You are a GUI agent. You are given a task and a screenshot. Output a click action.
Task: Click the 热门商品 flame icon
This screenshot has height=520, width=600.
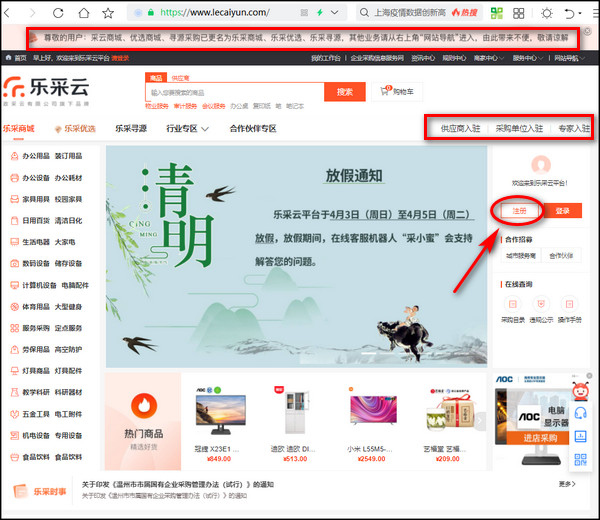[145, 406]
